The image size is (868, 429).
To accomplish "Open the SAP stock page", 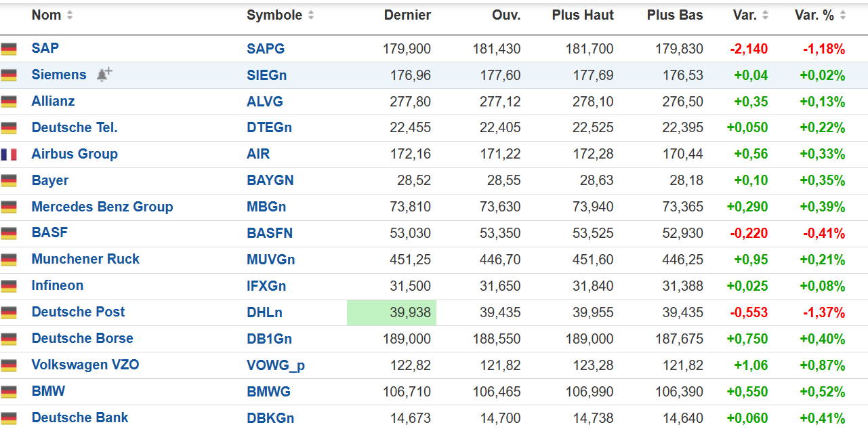I will 45,48.
